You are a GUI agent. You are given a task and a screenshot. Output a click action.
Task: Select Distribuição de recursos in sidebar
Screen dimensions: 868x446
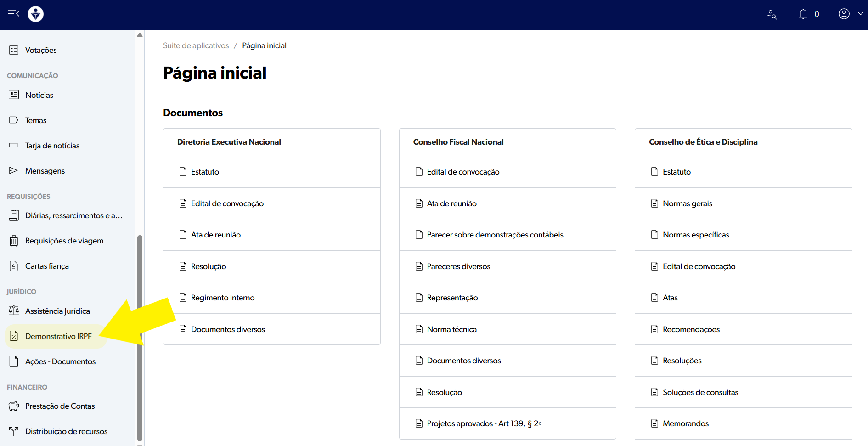click(x=66, y=431)
